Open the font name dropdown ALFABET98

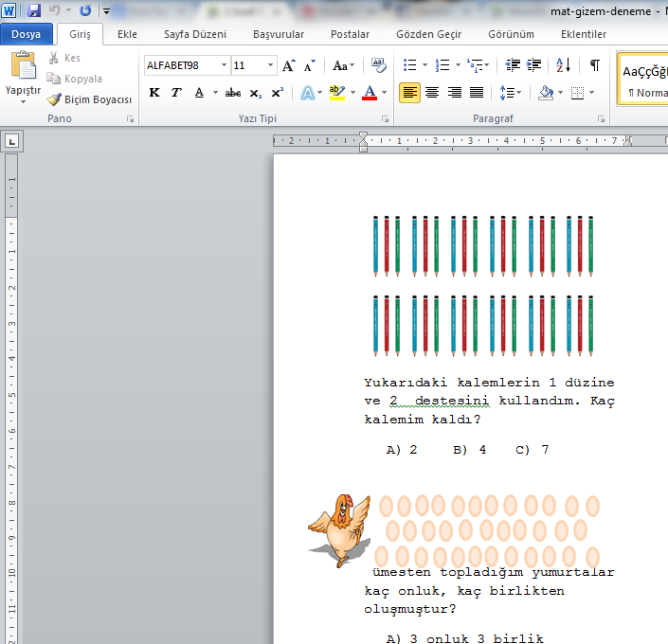[x=224, y=65]
